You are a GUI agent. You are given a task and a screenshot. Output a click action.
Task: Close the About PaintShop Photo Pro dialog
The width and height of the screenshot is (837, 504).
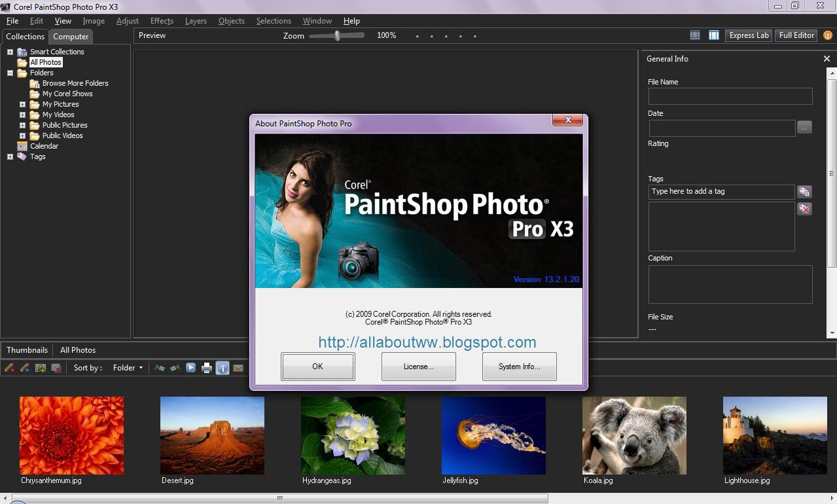point(568,120)
